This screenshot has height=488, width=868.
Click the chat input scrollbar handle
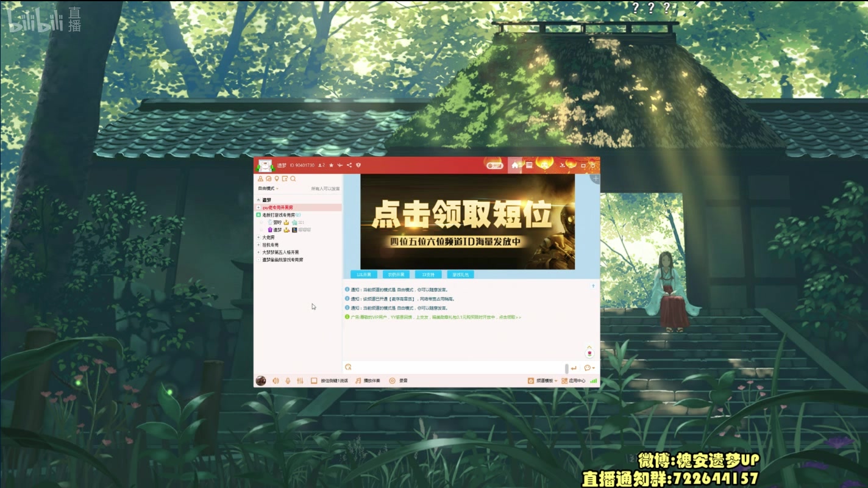coord(567,368)
